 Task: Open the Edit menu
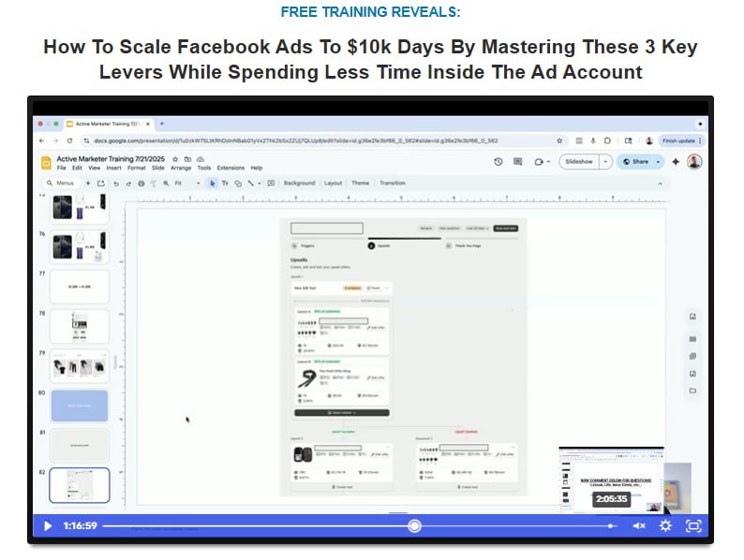[x=77, y=168]
